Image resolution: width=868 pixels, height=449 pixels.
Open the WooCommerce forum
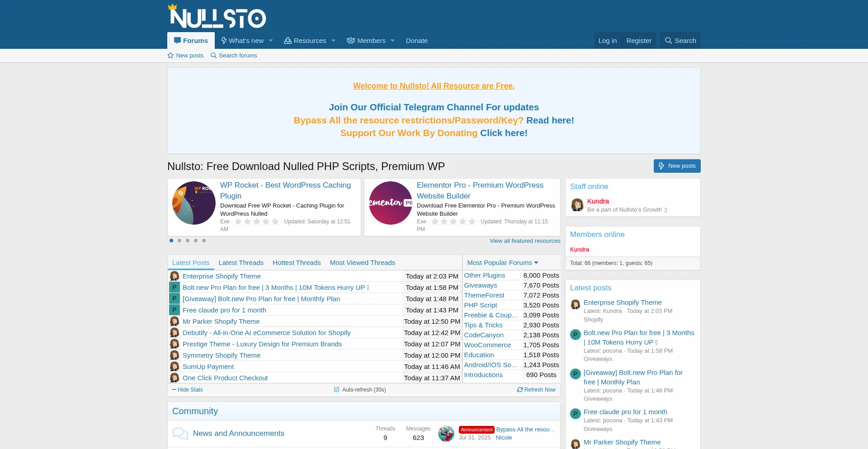click(x=487, y=345)
